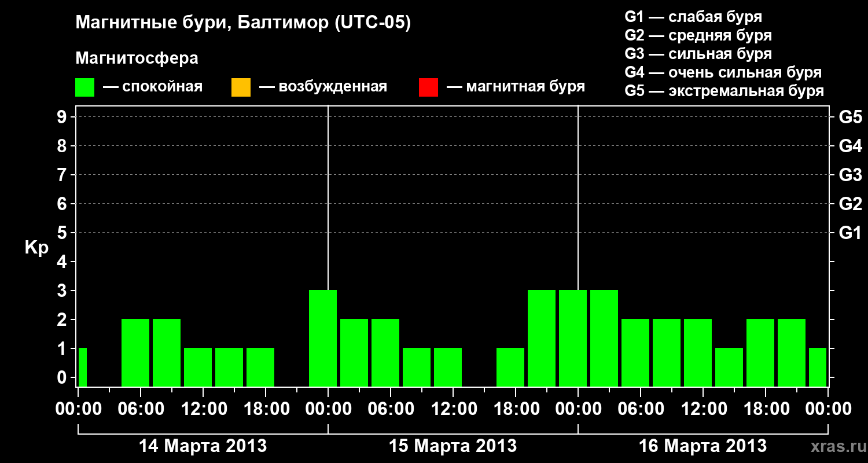Click the red 'магнитная буря' legend swatch
868x463 pixels.
pyautogui.click(x=428, y=87)
